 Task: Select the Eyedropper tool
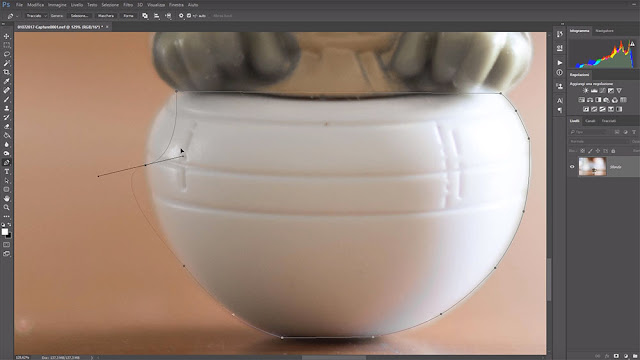(6, 81)
